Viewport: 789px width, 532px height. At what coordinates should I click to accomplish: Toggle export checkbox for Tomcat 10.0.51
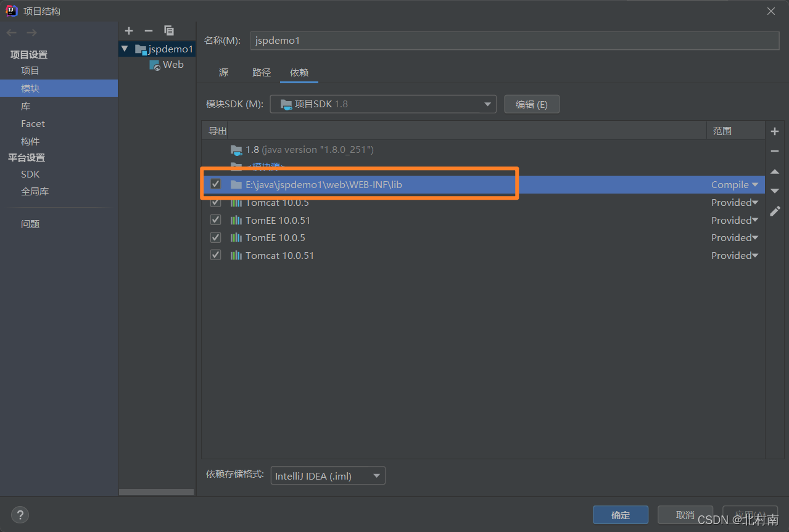[x=215, y=255]
